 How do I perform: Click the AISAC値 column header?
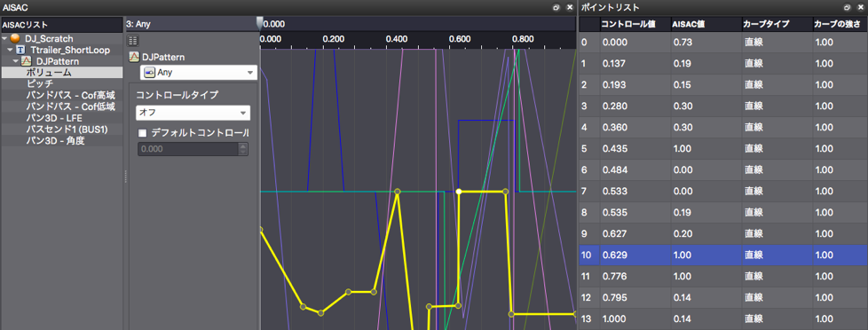[x=706, y=24]
